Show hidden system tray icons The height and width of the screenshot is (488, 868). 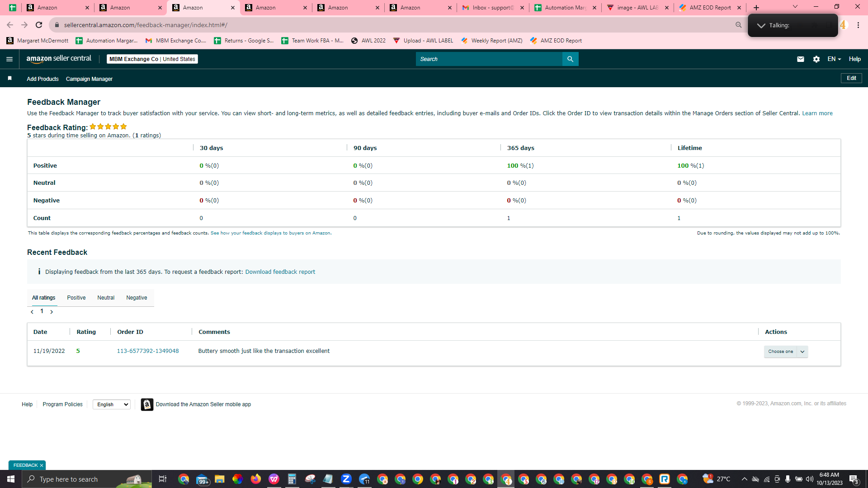744,479
